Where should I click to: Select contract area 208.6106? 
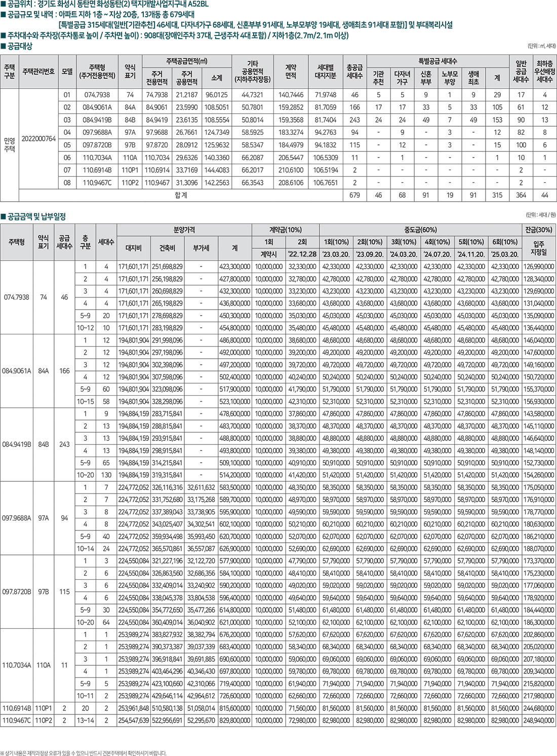point(291,182)
